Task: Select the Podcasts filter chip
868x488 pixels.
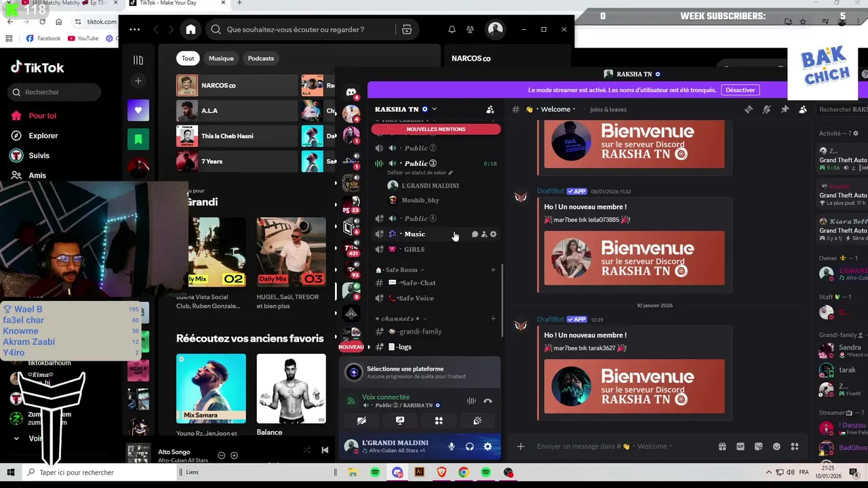Action: pyautogui.click(x=261, y=58)
